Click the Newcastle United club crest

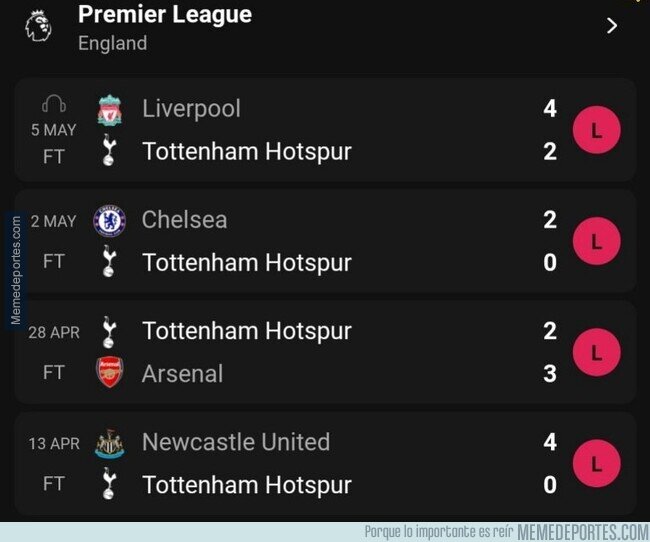pos(109,442)
